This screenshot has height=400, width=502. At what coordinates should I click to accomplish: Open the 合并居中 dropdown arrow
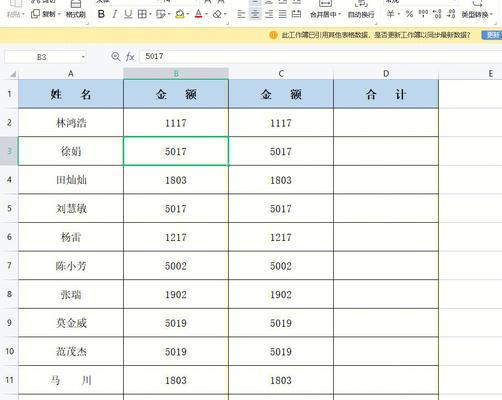339,15
